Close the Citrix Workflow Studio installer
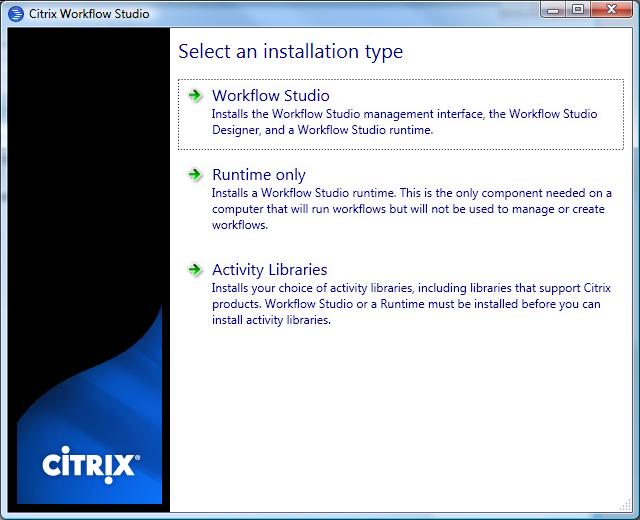The width and height of the screenshot is (640, 520). pos(611,9)
